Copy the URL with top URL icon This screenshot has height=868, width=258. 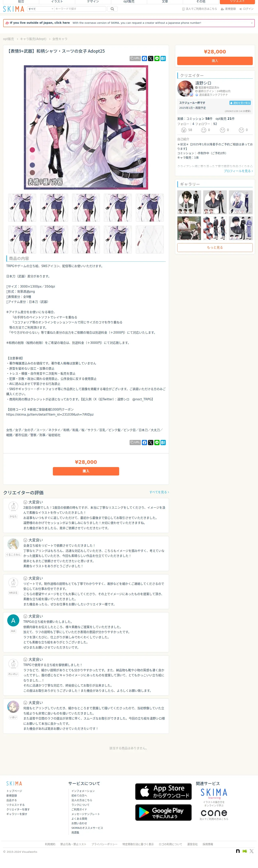[135, 59]
